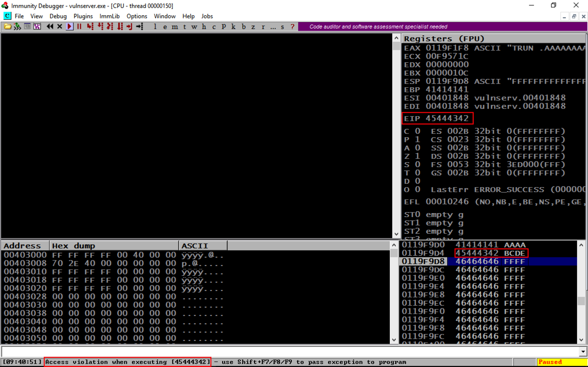Open the Help menu
Viewport: 588px width, 367px height.
[188, 16]
